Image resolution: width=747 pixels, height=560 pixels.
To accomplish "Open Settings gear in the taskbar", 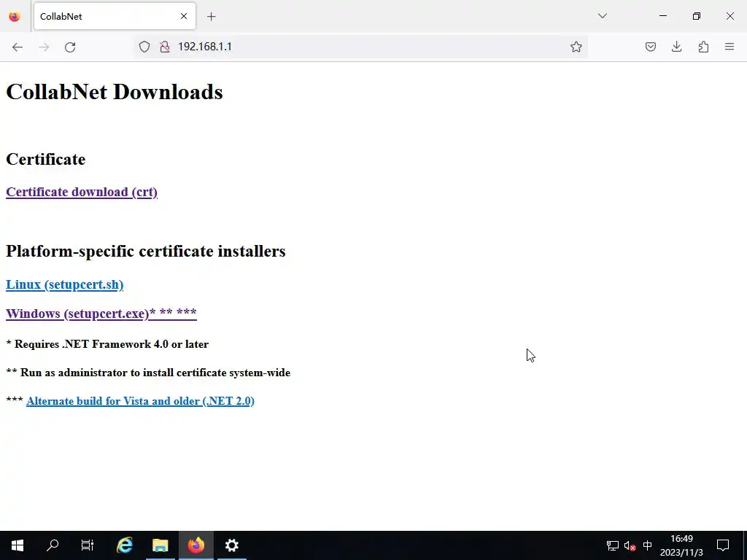I will click(231, 545).
